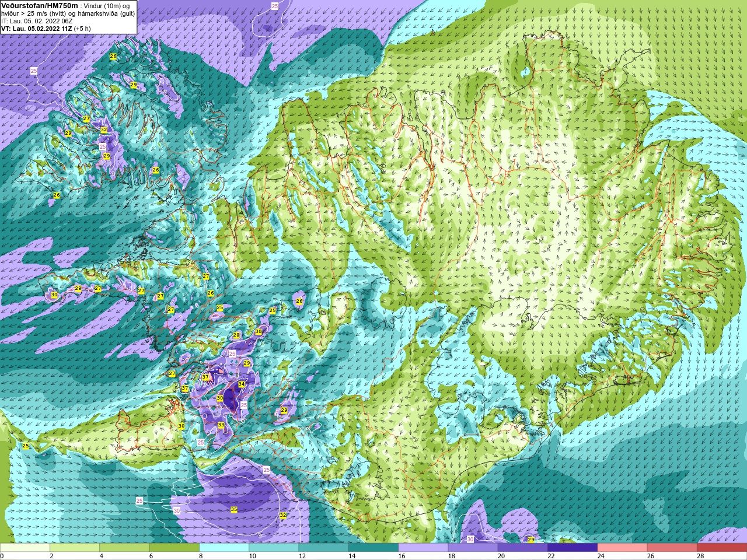Image resolution: width=747 pixels, height=560 pixels.
Task: Select legend scale value '12'
Action: 302,556
